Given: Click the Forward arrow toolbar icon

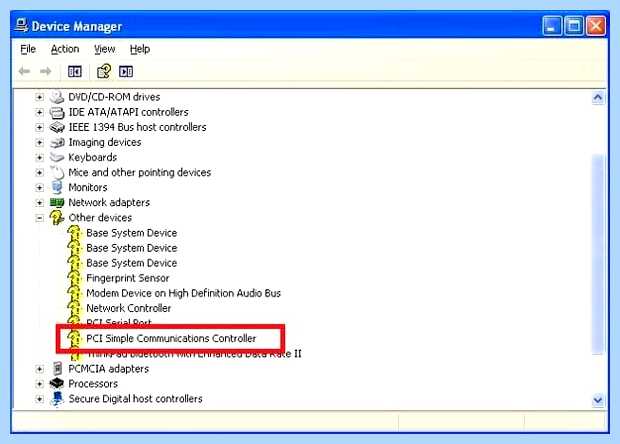Looking at the screenshot, I should click(45, 72).
